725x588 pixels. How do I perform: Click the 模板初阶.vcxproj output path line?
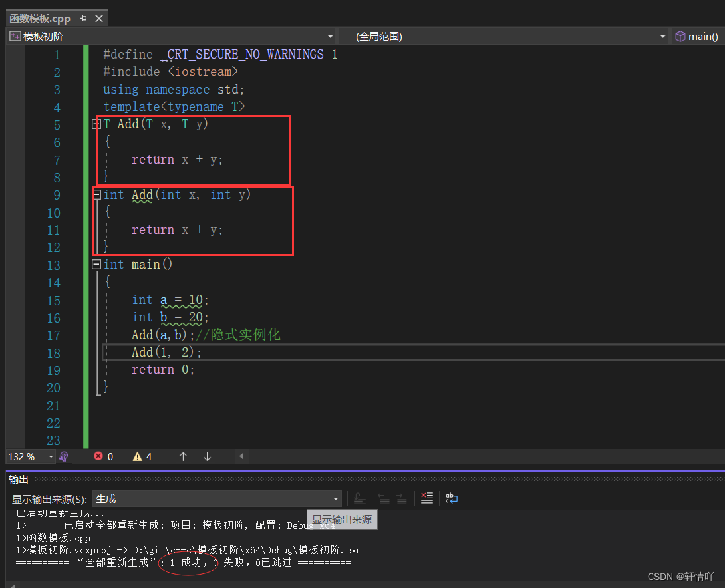click(x=189, y=550)
